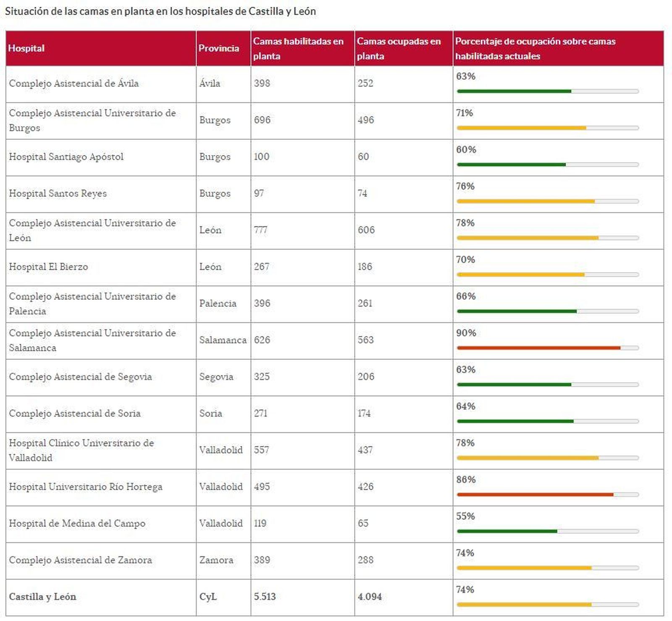Image resolution: width=672 pixels, height=621 pixels.
Task: Click the Río Hortega 86% occupancy bar
Action: tap(535, 495)
